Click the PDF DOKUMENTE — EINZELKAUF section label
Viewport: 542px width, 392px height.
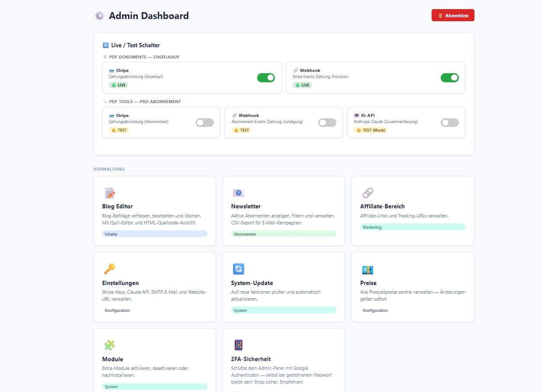pyautogui.click(x=144, y=57)
